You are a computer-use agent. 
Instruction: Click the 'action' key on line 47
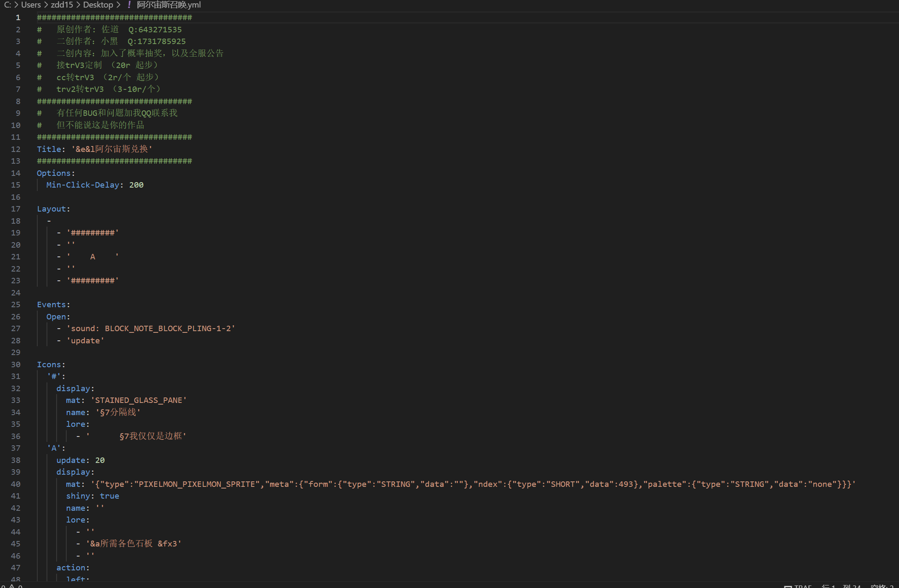coord(71,567)
